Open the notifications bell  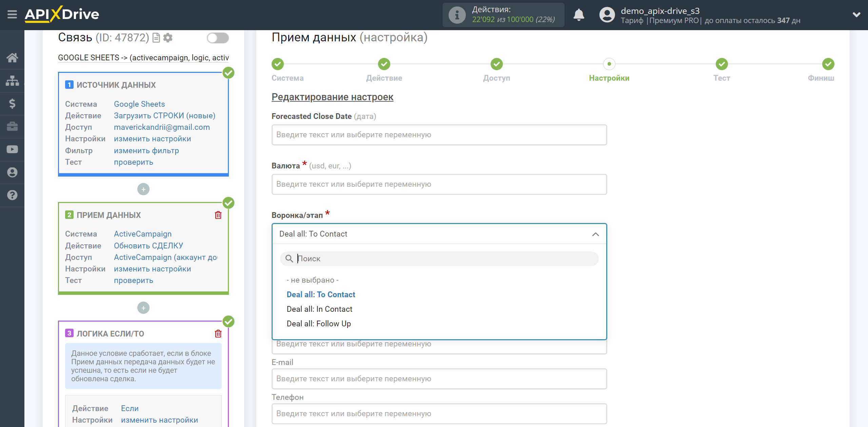579,15
